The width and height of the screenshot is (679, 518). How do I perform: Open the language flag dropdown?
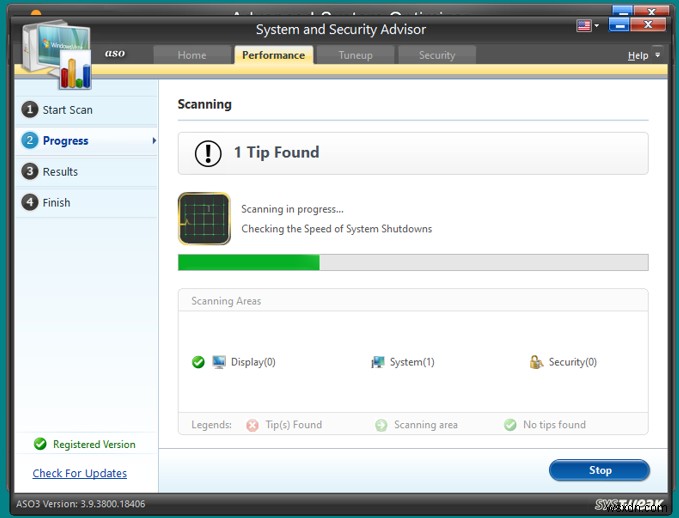[597, 26]
